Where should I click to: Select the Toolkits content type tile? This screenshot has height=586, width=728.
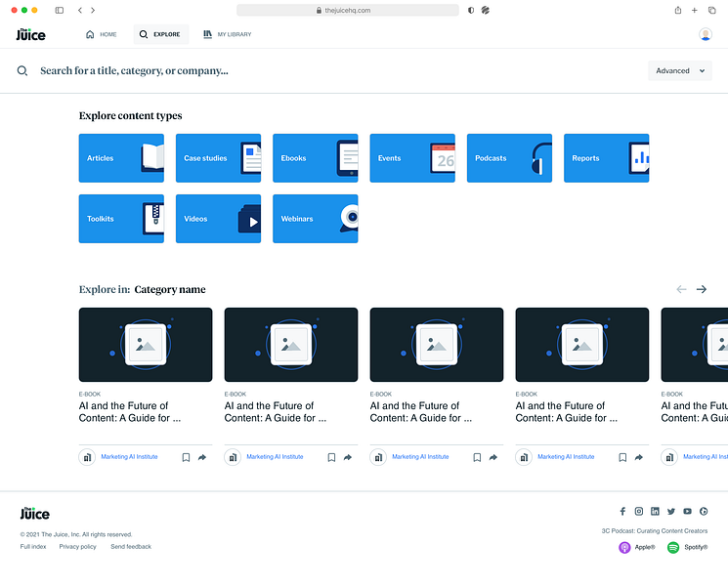point(121,219)
